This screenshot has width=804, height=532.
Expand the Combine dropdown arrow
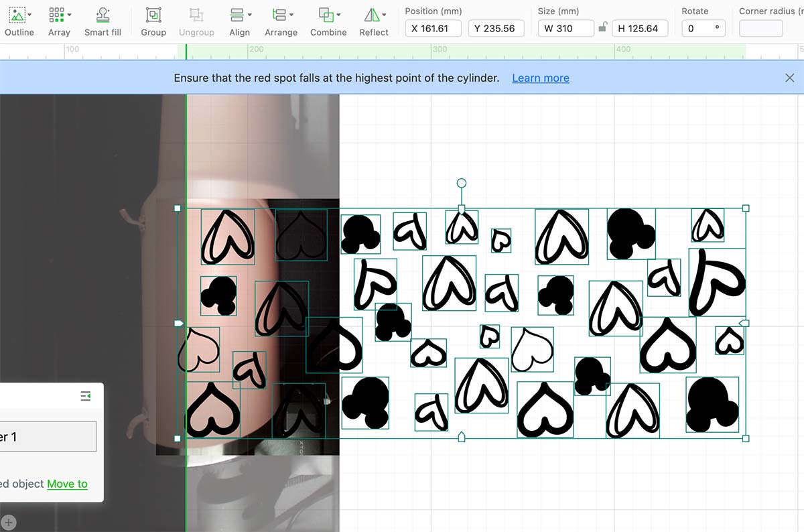click(338, 15)
